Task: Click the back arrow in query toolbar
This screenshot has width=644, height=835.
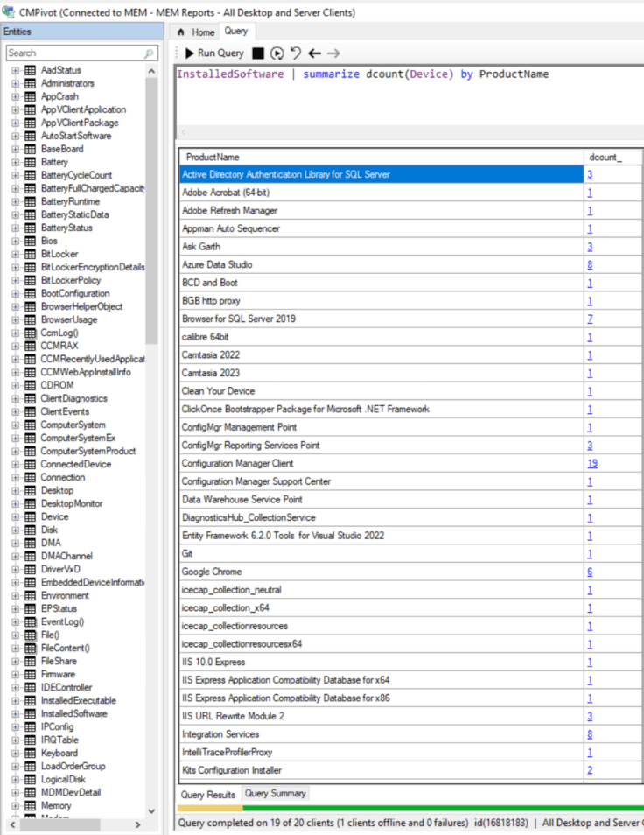Action: [314, 53]
